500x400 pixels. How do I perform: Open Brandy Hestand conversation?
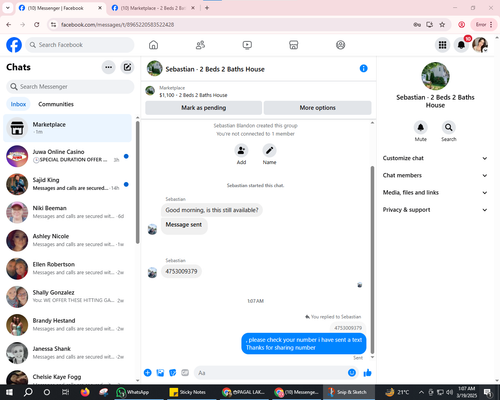pos(67,325)
